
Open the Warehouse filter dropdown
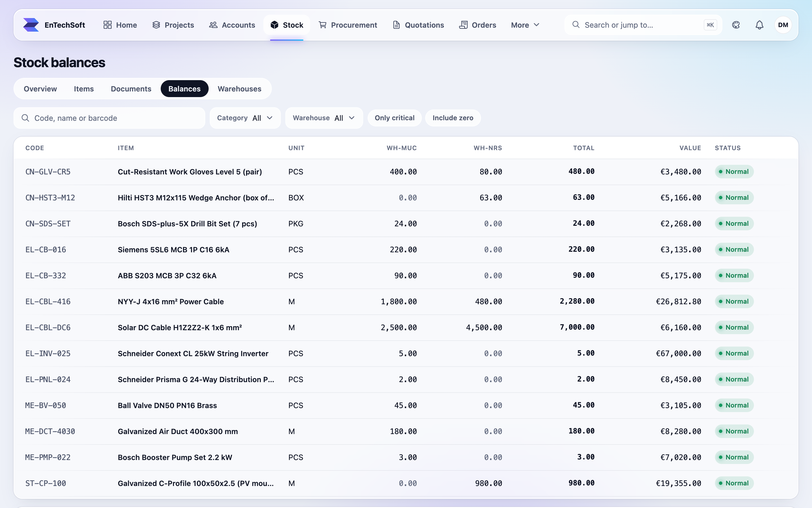(324, 118)
